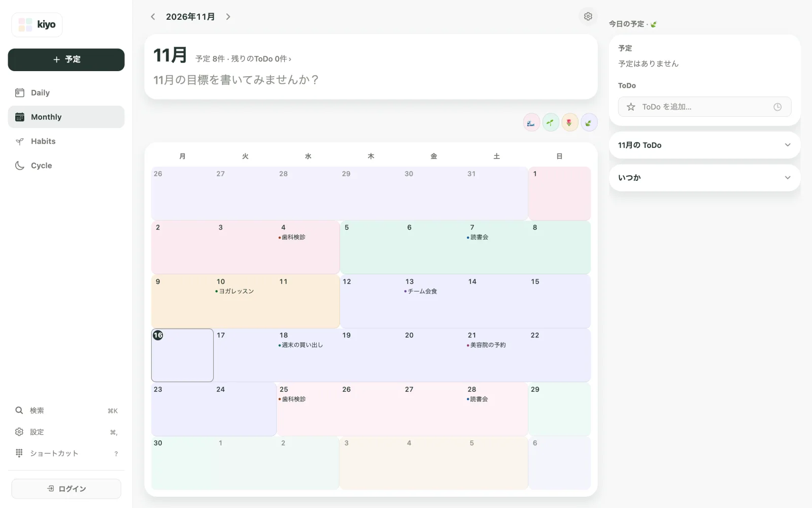Image resolution: width=812 pixels, height=508 pixels.
Task: Click the star icon in ToDo input
Action: pyautogui.click(x=631, y=107)
